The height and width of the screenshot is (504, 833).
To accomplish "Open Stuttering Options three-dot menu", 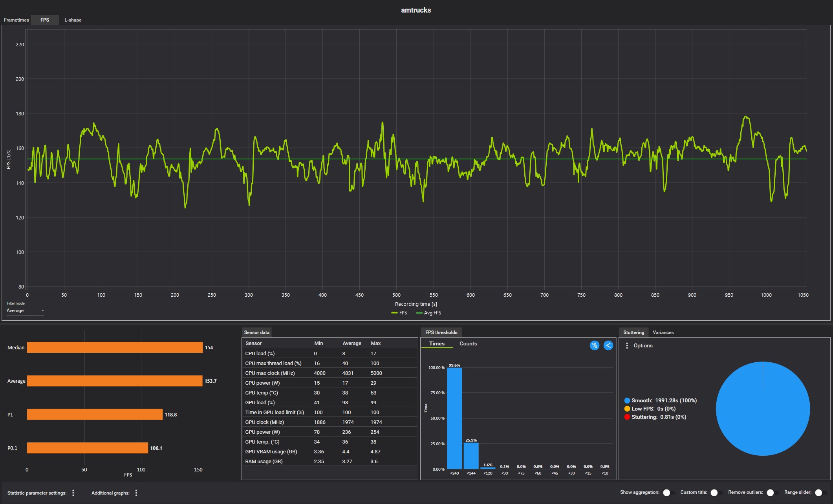I will point(627,345).
